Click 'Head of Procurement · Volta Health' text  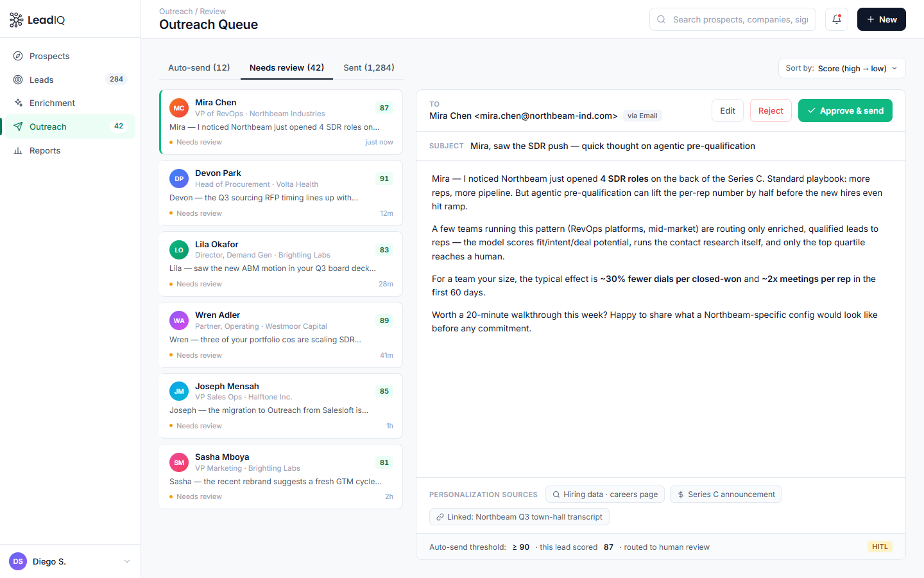point(257,184)
